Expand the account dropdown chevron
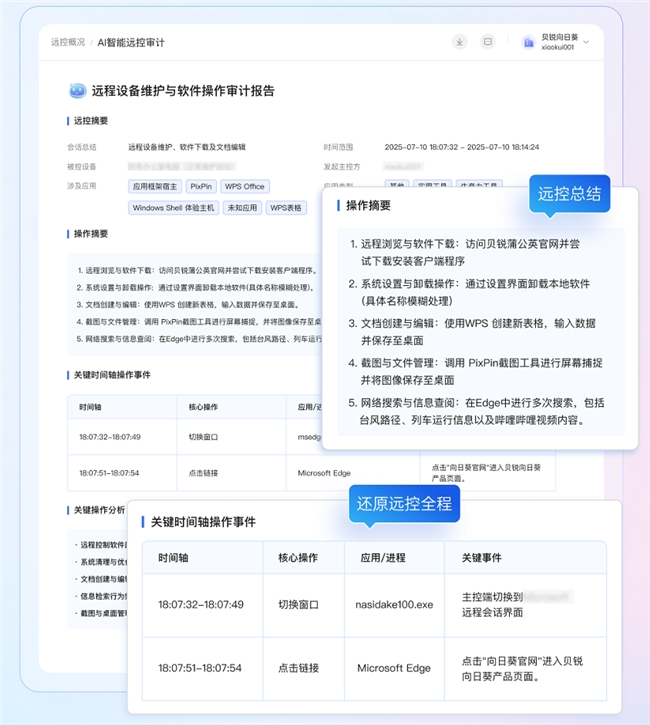 [x=586, y=42]
